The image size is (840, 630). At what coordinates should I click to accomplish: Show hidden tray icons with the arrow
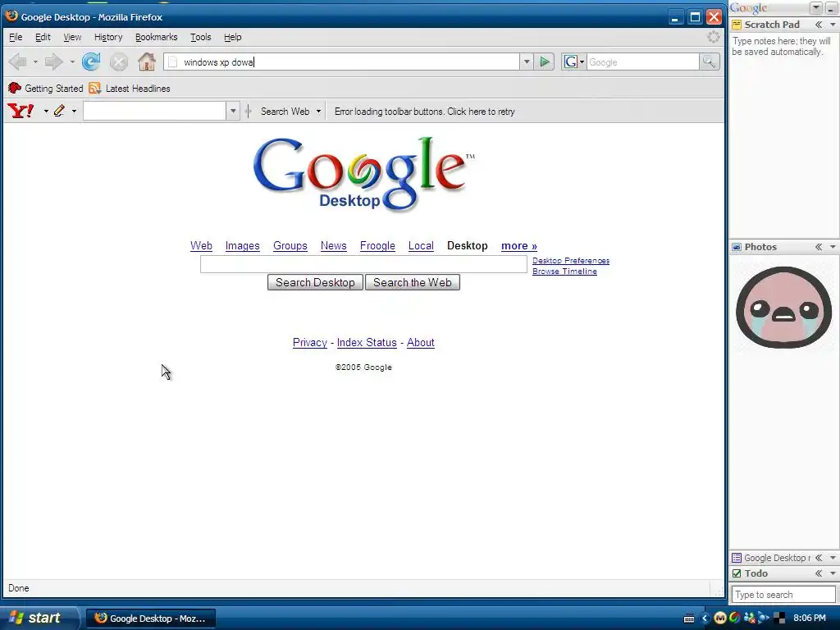705,619
